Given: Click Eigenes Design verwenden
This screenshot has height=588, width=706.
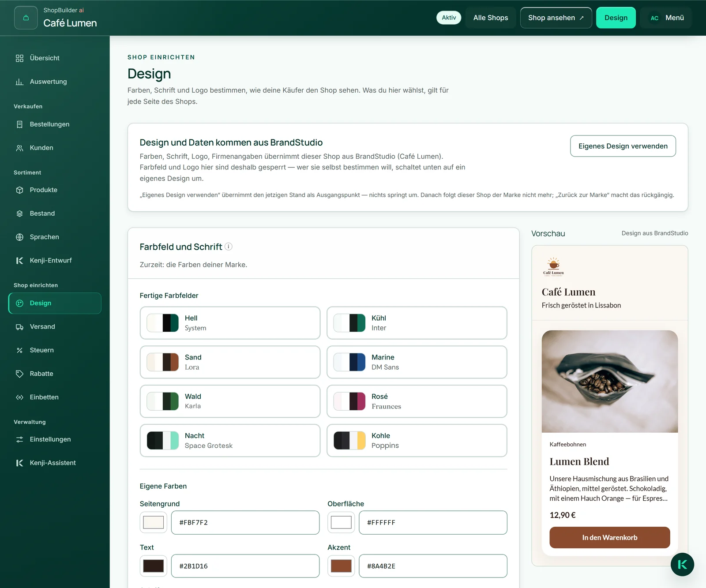Looking at the screenshot, I should point(623,146).
